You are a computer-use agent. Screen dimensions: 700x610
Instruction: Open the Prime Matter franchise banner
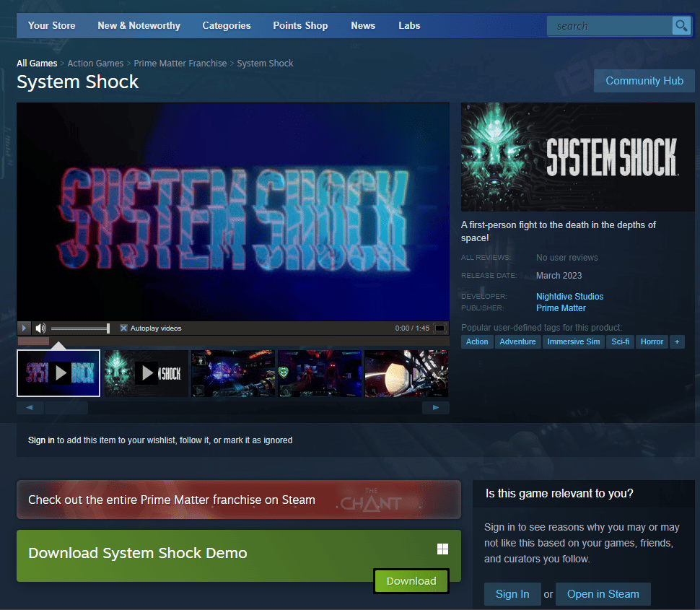tap(238, 500)
